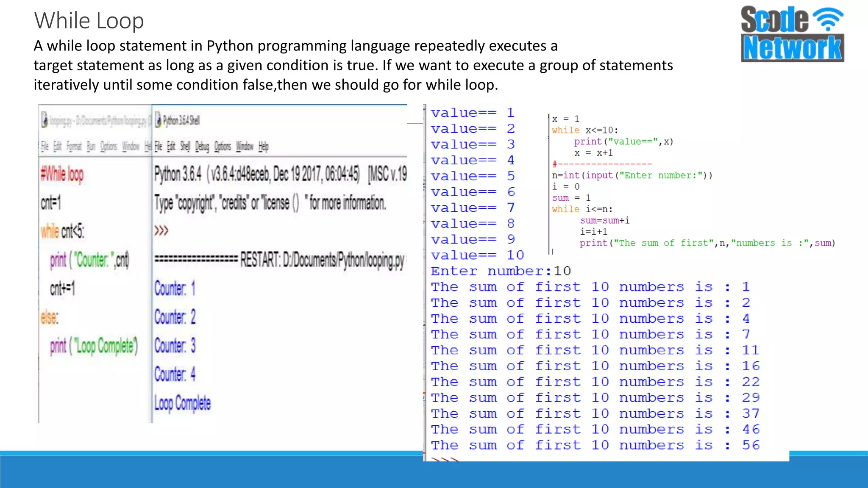868x488 pixels.
Task: Click the '>>>' prompt in Python Shell
Action: [161, 231]
